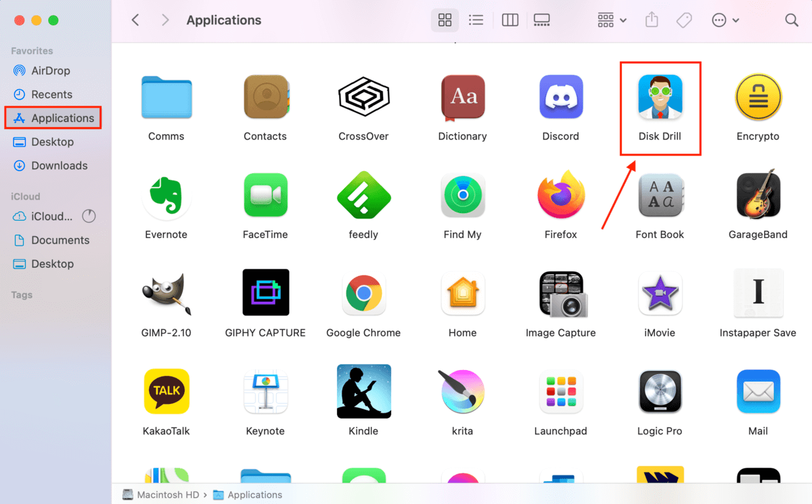Image resolution: width=812 pixels, height=504 pixels.
Task: Select the iMovie app icon
Action: coord(660,294)
